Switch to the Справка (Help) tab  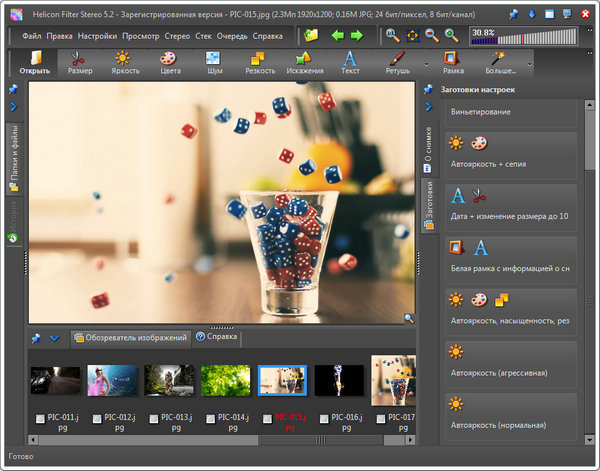216,337
